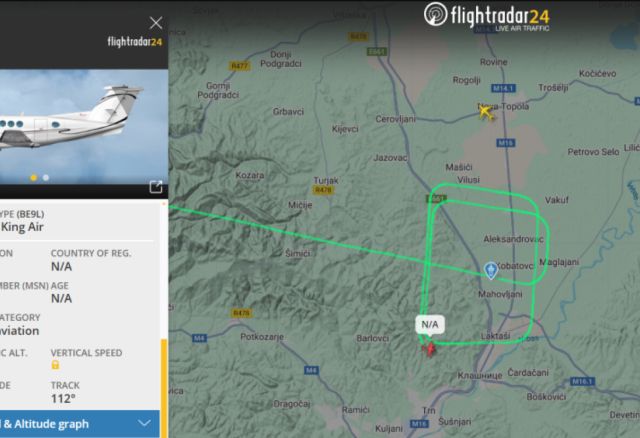Screen dimensions: 640x438
Task: Click the N/A aircraft callout label
Action: (430, 325)
